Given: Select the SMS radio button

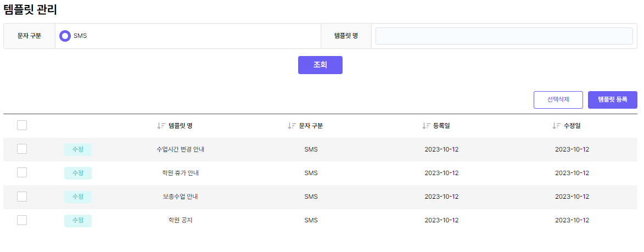Looking at the screenshot, I should [x=65, y=36].
